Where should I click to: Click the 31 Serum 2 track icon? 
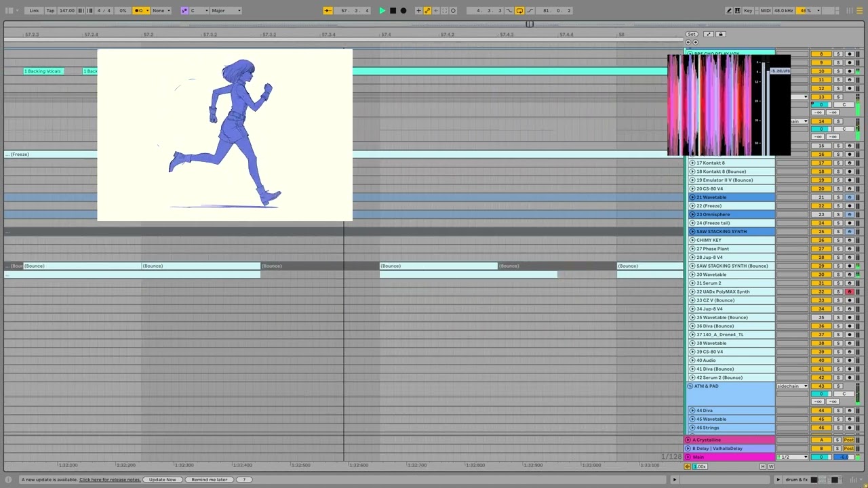[x=692, y=283]
